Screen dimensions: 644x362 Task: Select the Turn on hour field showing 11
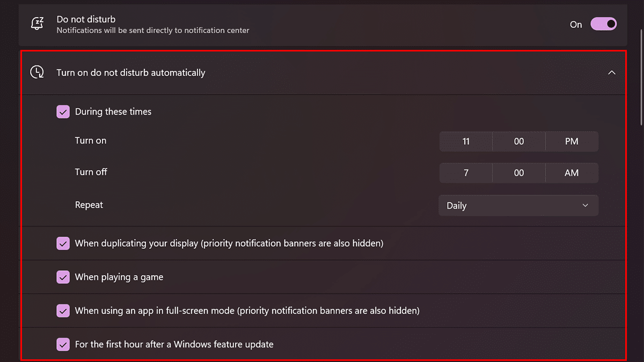coord(466,142)
